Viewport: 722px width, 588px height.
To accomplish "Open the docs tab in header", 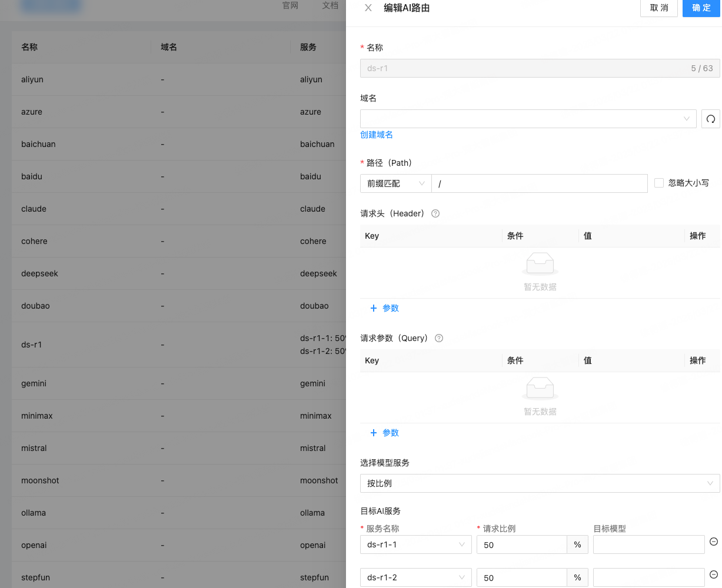I will [x=330, y=5].
